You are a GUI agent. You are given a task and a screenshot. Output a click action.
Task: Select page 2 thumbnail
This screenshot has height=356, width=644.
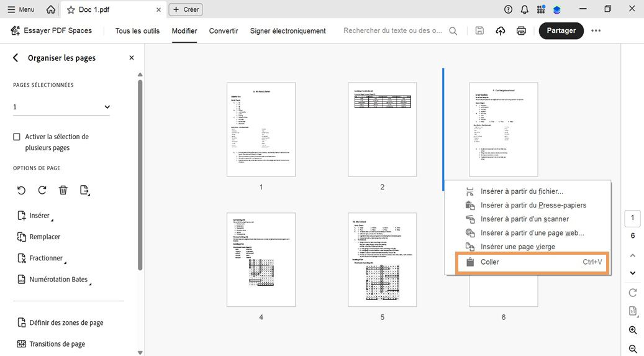[383, 129]
